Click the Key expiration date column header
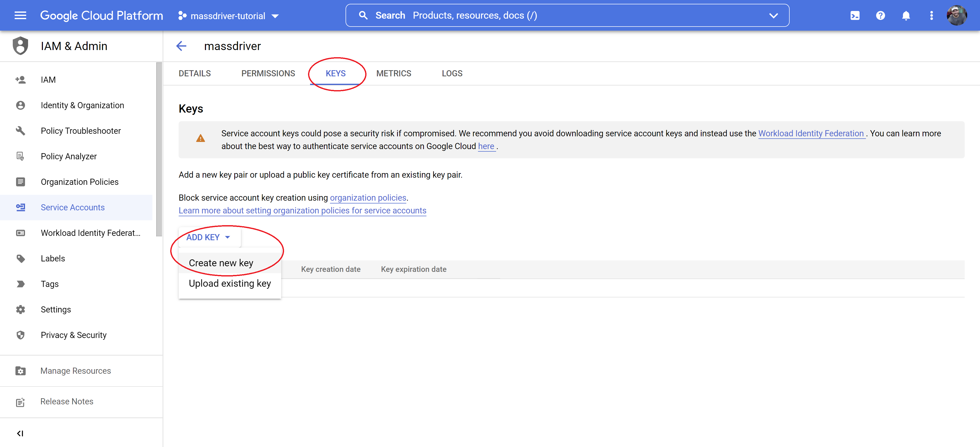This screenshot has height=447, width=980. tap(413, 269)
